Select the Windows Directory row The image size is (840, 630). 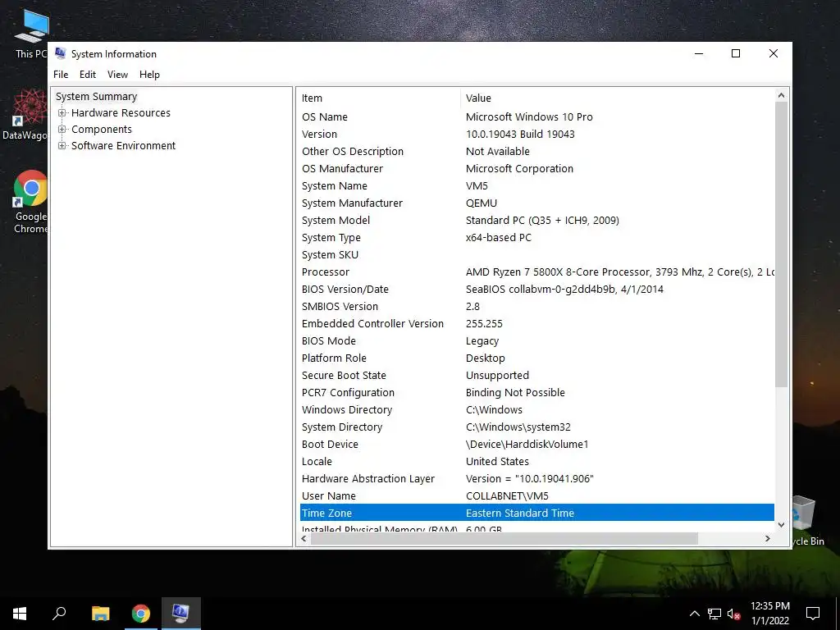pos(536,410)
